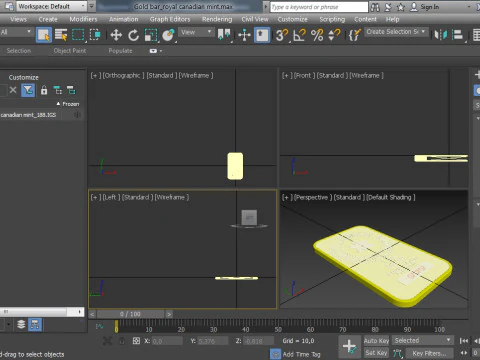Image resolution: width=480 pixels, height=360 pixels.
Task: Click the ViewCube in Left viewport
Action: (x=249, y=218)
